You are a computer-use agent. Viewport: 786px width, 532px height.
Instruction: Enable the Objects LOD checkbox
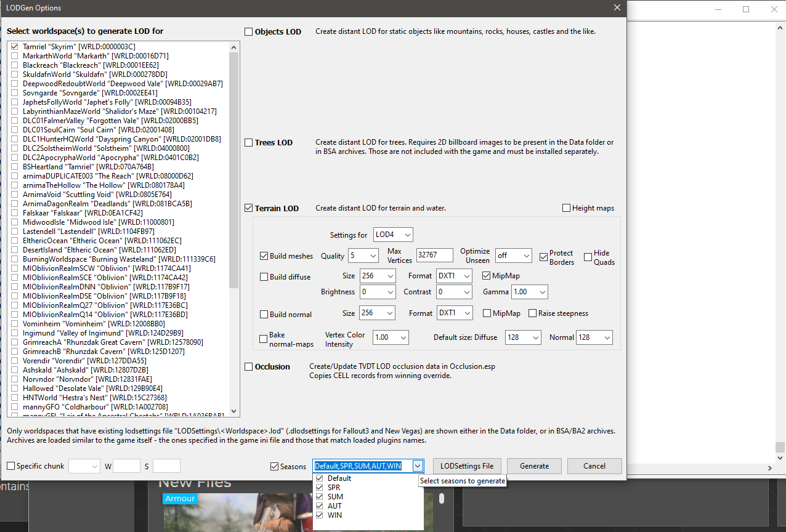[x=249, y=31]
